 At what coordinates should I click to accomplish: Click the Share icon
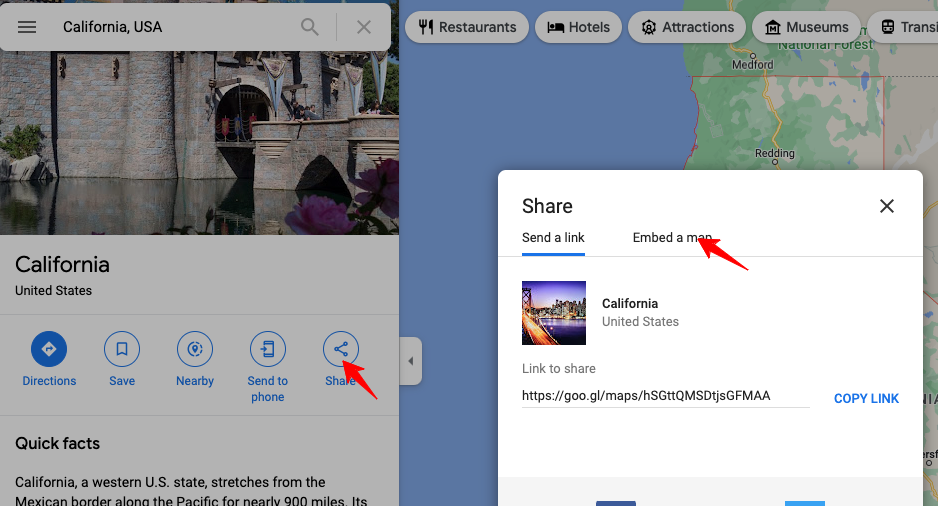point(341,349)
